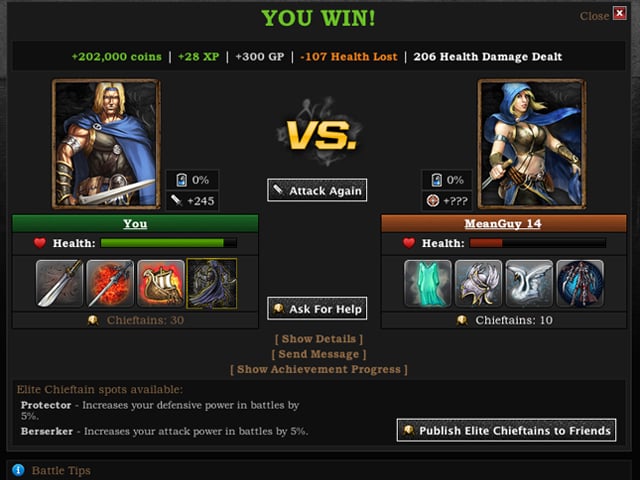Screen dimensions: 640x480
Task: Open the You profile name link
Action: click(135, 224)
